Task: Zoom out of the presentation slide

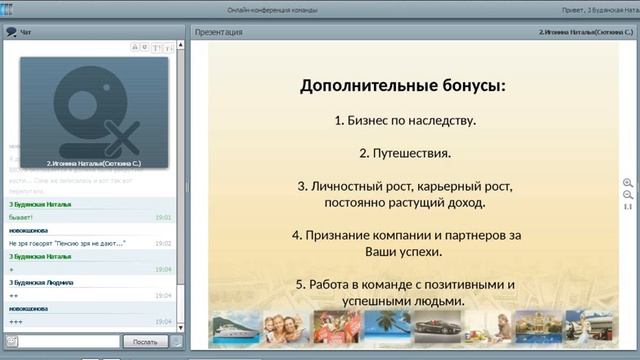Action: tap(628, 195)
